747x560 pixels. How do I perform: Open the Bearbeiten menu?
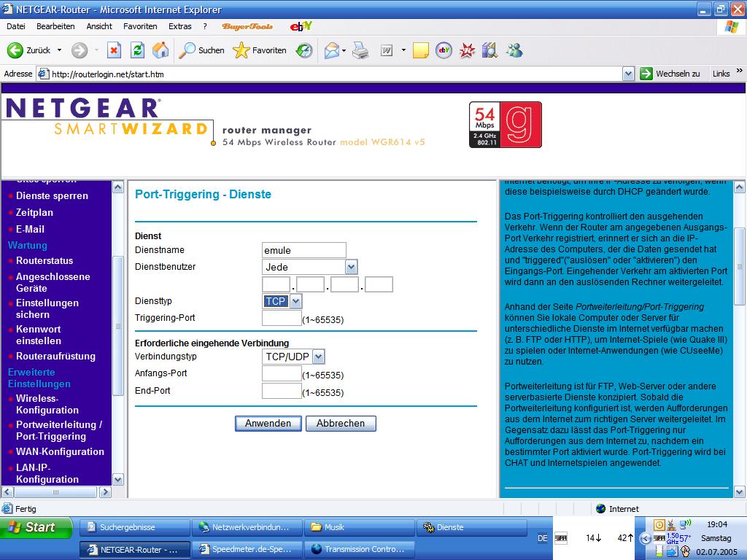coord(55,26)
